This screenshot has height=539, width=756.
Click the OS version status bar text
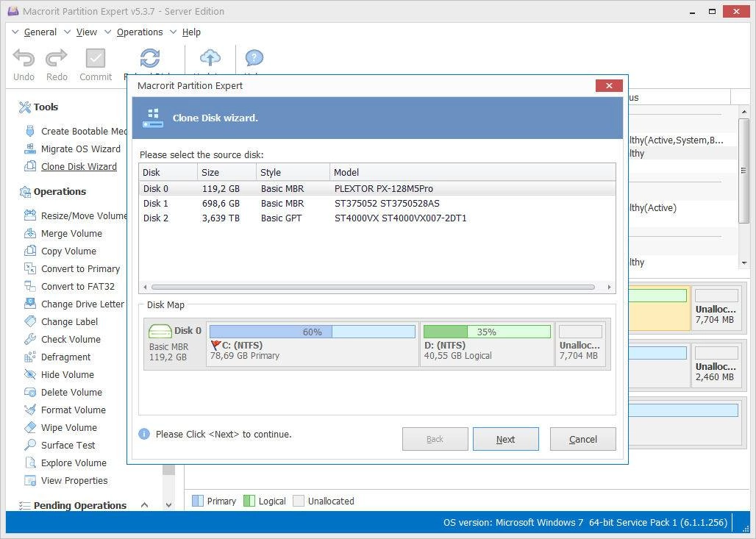585,523
